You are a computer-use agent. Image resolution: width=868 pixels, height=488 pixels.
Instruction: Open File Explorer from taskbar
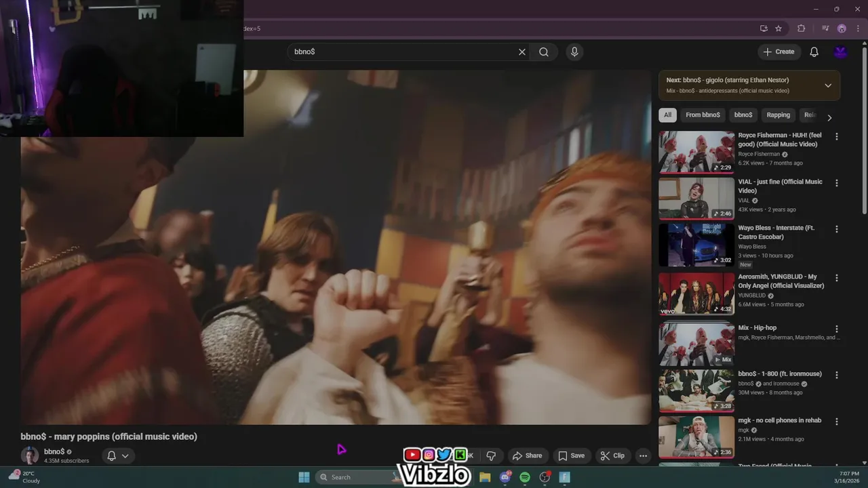(485, 477)
